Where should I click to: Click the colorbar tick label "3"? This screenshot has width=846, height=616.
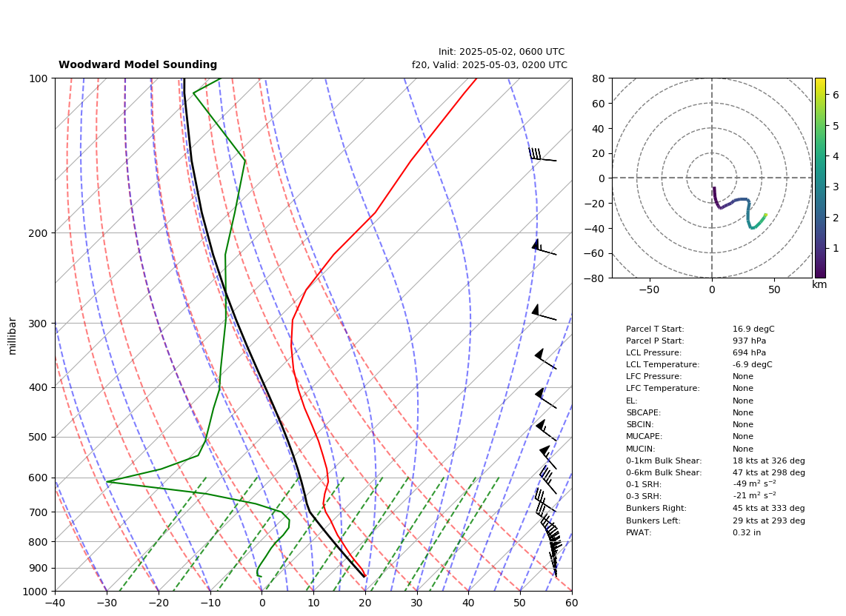(x=835, y=187)
